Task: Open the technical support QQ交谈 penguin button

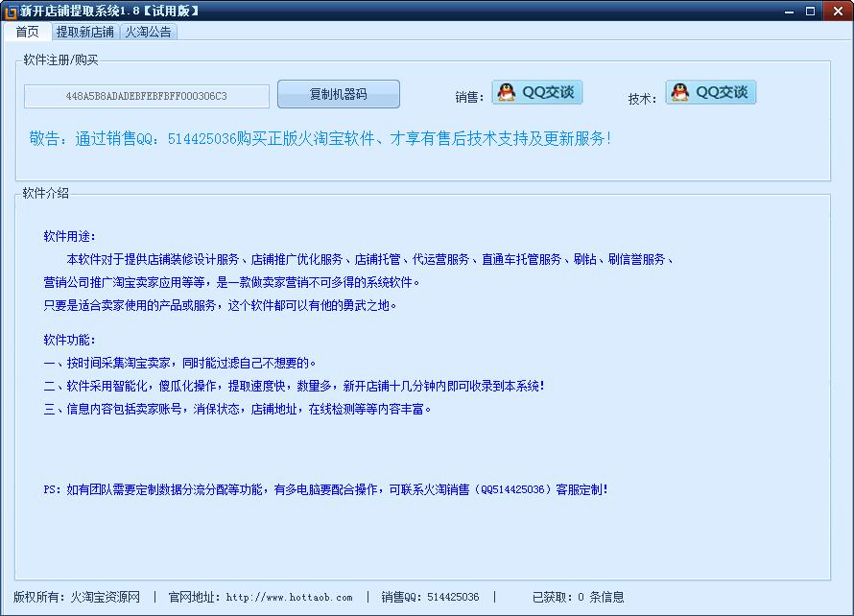Action: tap(711, 93)
